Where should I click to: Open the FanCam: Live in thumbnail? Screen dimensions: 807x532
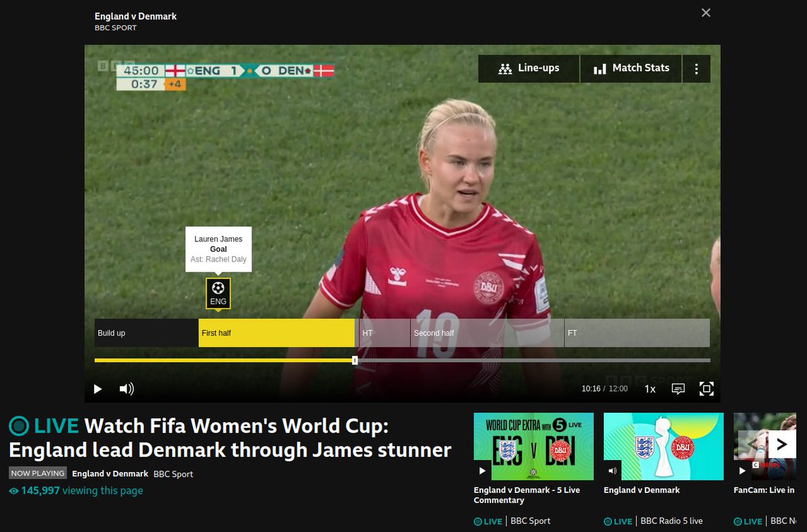pyautogui.click(x=765, y=447)
